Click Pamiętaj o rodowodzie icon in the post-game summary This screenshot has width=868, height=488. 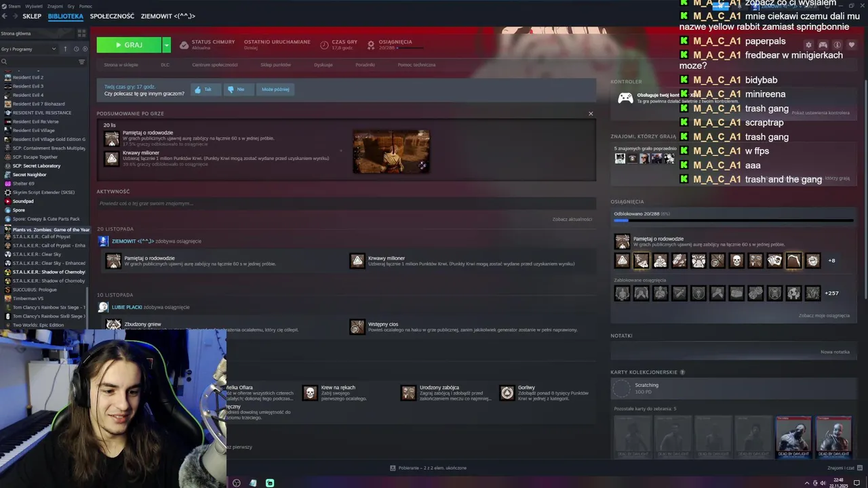pyautogui.click(x=111, y=138)
